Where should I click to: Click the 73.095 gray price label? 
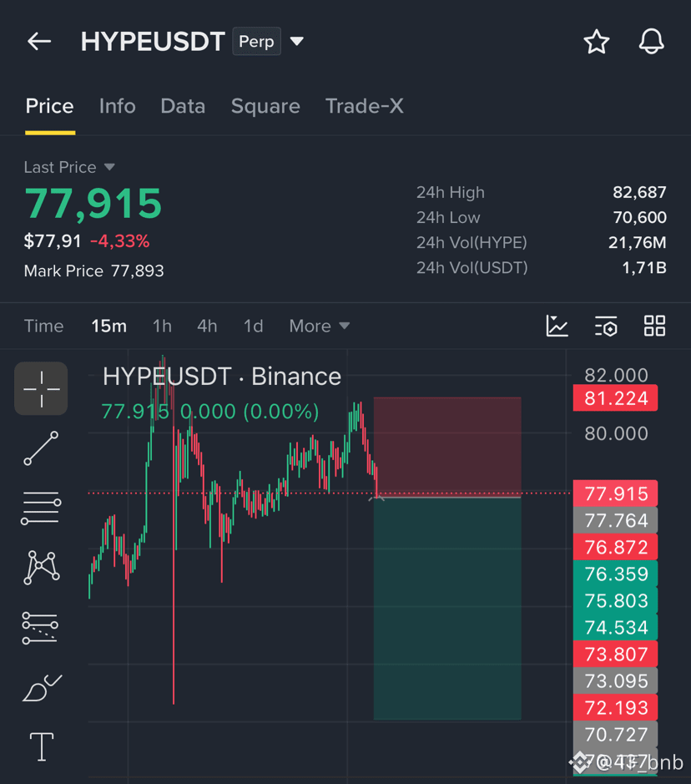click(x=616, y=681)
